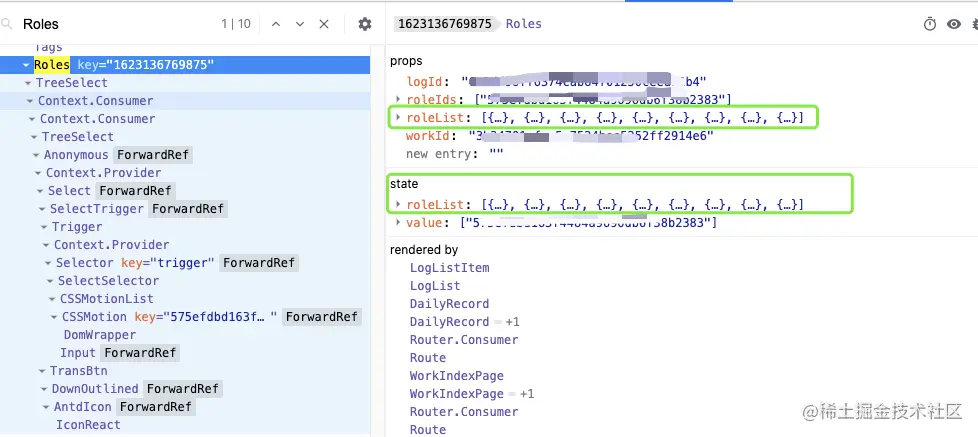
Task: Select the Input ForwardRef row
Action: 185,353
